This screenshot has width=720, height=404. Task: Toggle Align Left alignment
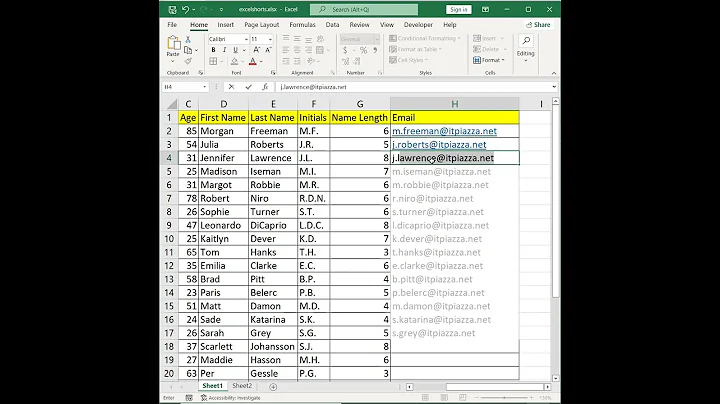click(286, 50)
